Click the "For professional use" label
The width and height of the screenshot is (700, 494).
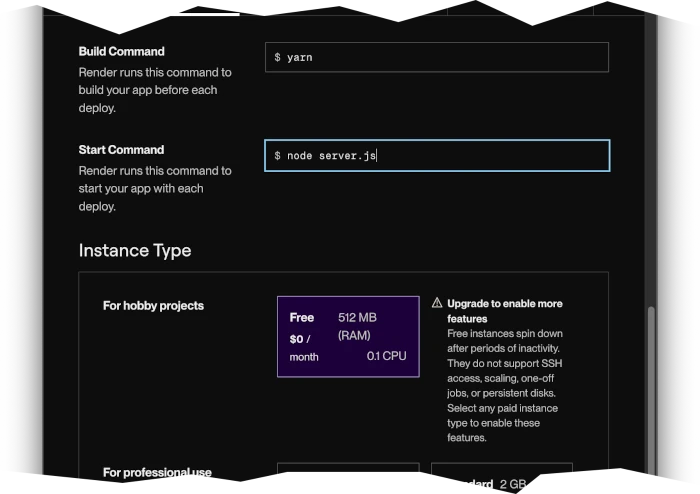point(157,472)
